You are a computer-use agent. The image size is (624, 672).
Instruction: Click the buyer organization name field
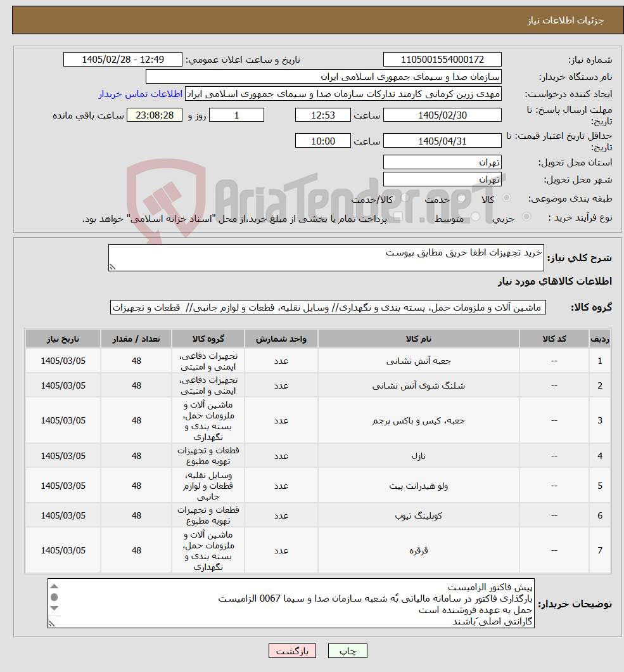click(323, 77)
